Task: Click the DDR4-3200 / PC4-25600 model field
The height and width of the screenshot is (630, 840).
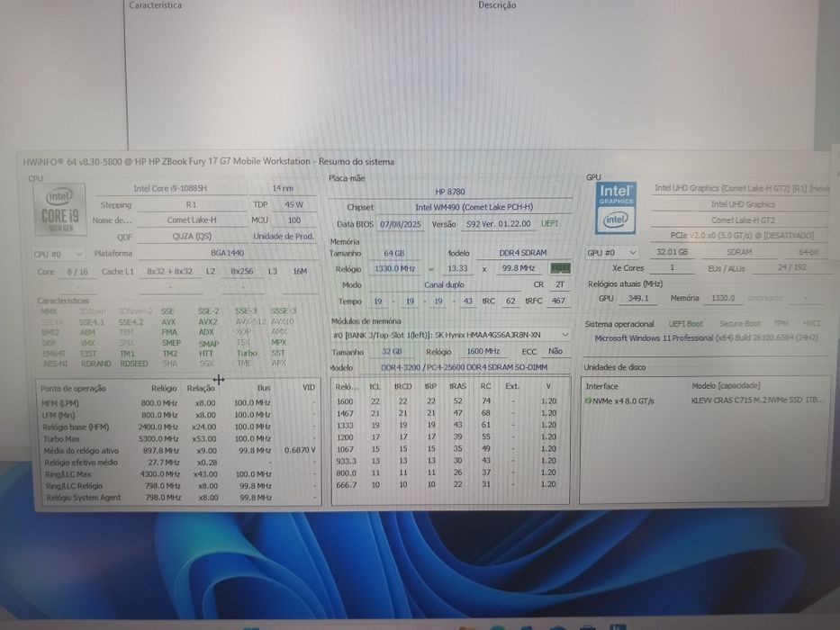Action: (464, 367)
